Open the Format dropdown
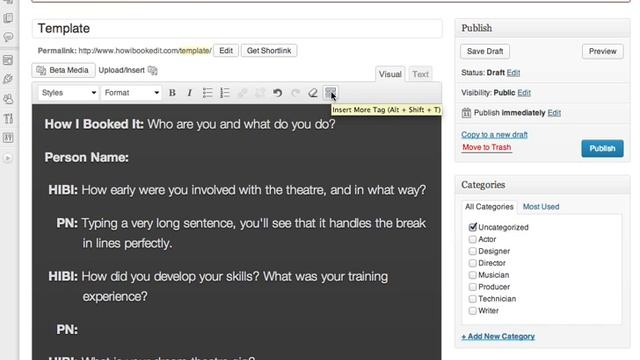 pyautogui.click(x=131, y=93)
